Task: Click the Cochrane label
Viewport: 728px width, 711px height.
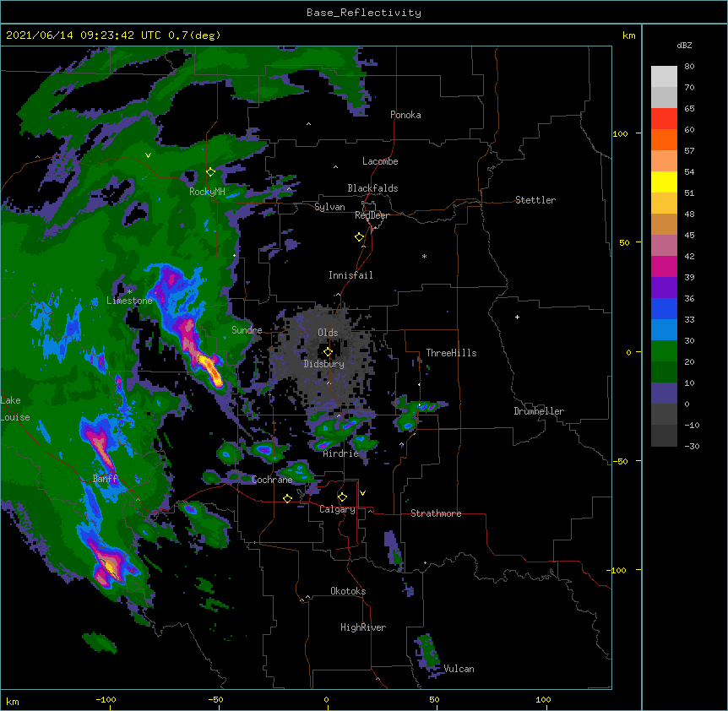Action: [272, 480]
